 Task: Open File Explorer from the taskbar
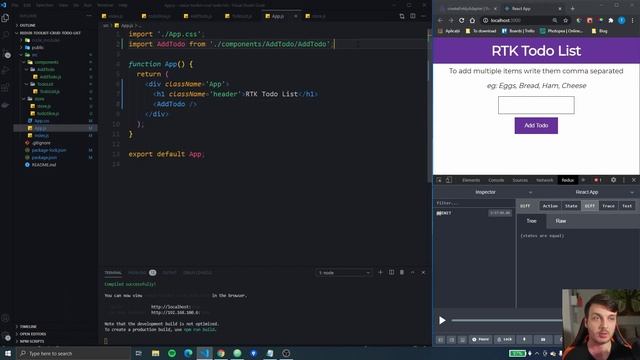pos(156,353)
